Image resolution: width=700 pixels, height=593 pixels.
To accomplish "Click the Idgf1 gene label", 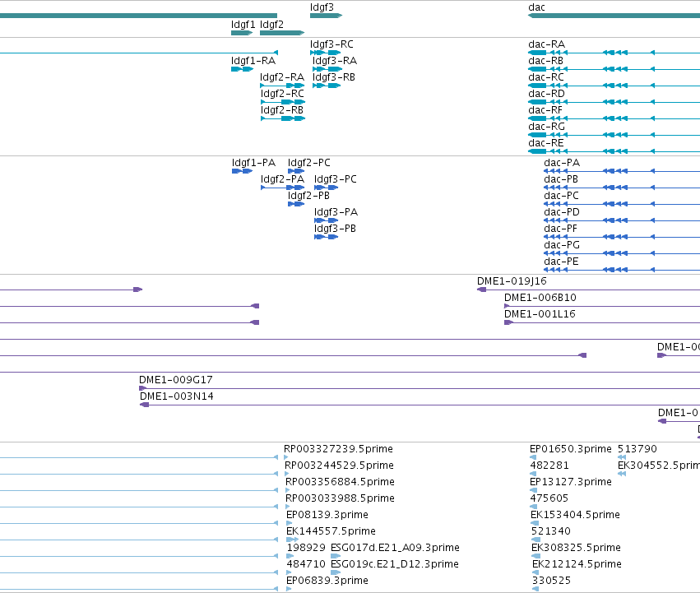I will pos(243,25).
